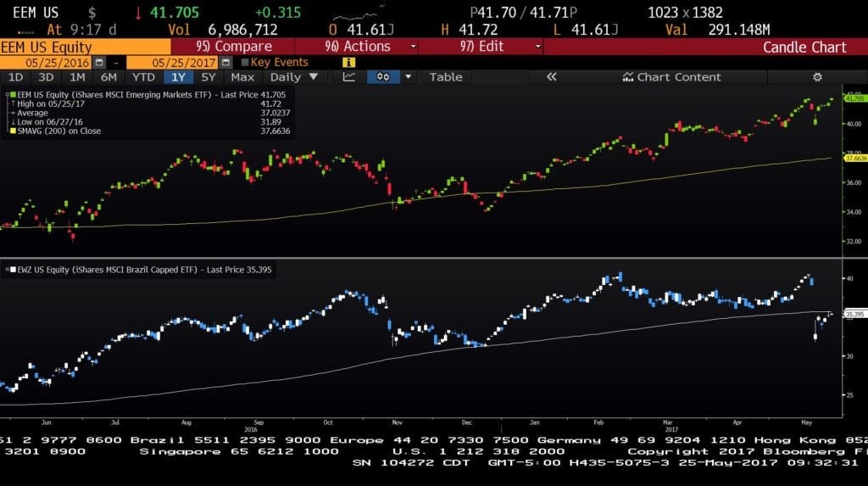
Task: Click the Candle Chart title label
Action: [804, 47]
